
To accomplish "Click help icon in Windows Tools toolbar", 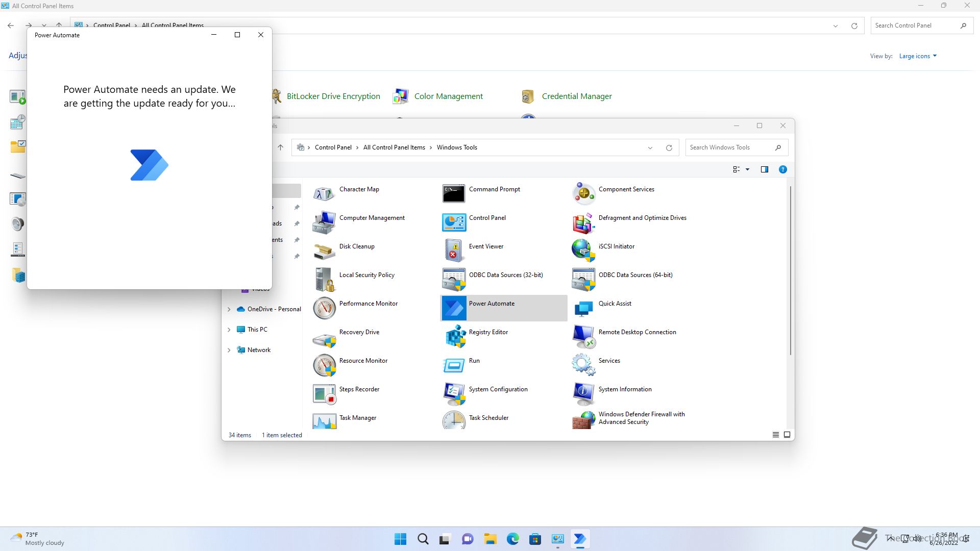I will pyautogui.click(x=782, y=169).
